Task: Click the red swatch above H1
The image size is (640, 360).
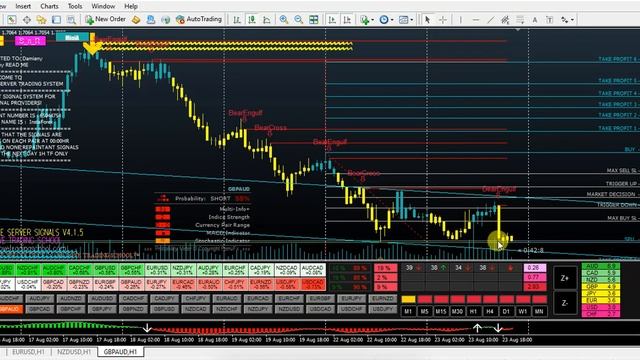Action: point(473,300)
